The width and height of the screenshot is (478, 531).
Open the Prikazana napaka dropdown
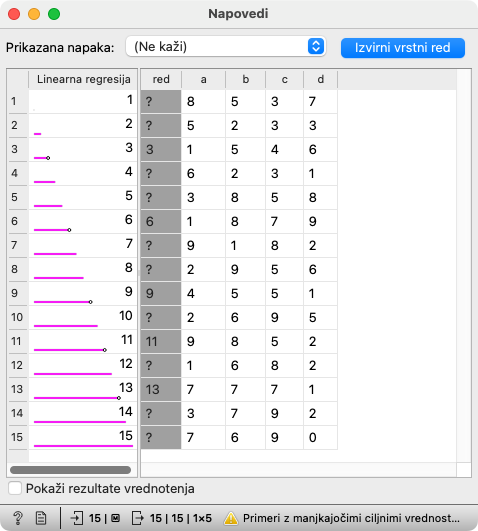click(226, 47)
